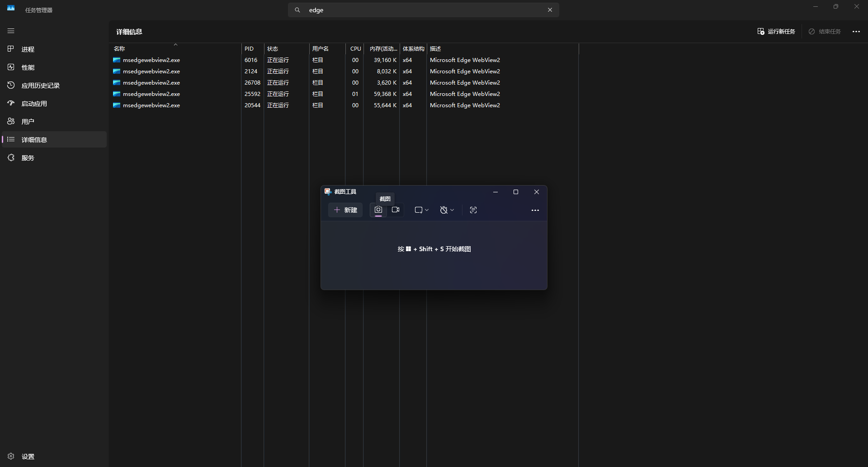This screenshot has width=868, height=467.
Task: Open See more menu in Snipping Tool
Action: coord(535,210)
